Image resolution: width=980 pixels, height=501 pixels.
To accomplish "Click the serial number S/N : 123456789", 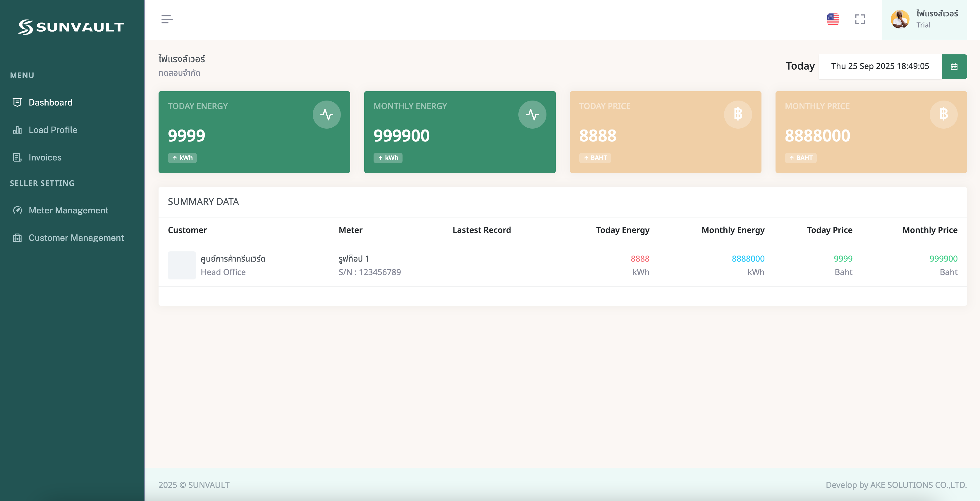I will 370,272.
